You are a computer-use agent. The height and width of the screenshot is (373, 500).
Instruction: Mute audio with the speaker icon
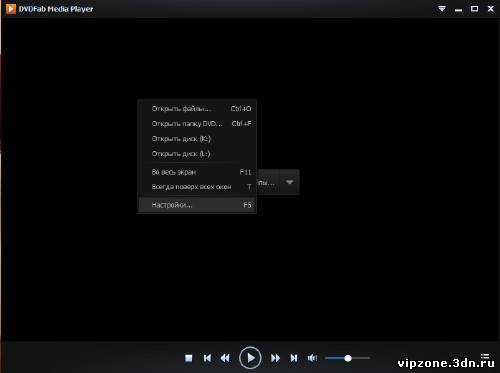click(x=312, y=358)
